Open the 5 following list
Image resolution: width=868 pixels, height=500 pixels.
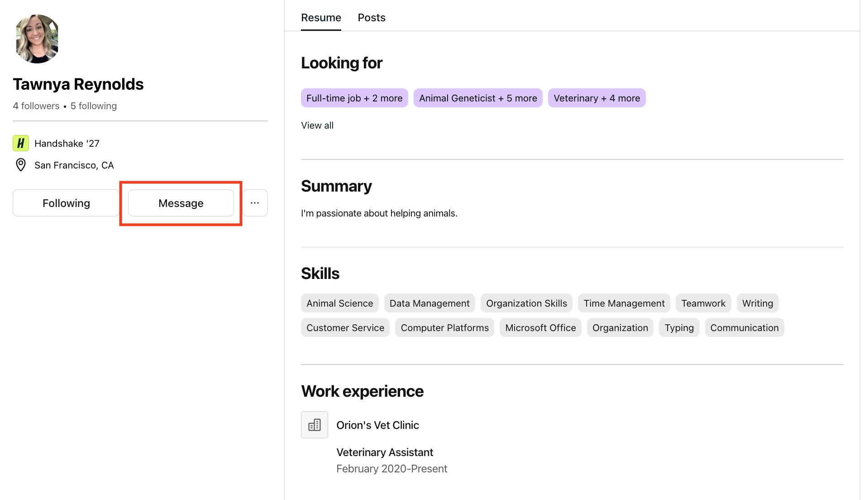click(94, 106)
